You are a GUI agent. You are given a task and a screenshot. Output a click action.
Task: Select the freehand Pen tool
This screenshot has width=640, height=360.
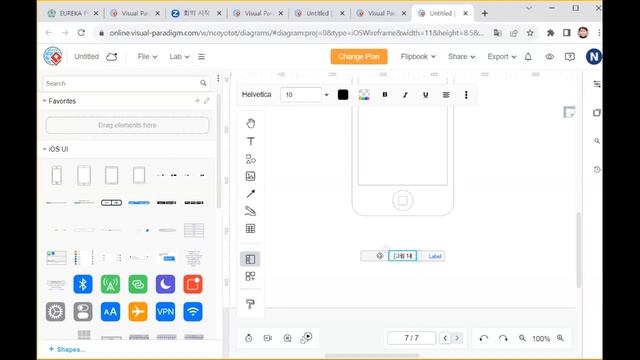click(251, 211)
